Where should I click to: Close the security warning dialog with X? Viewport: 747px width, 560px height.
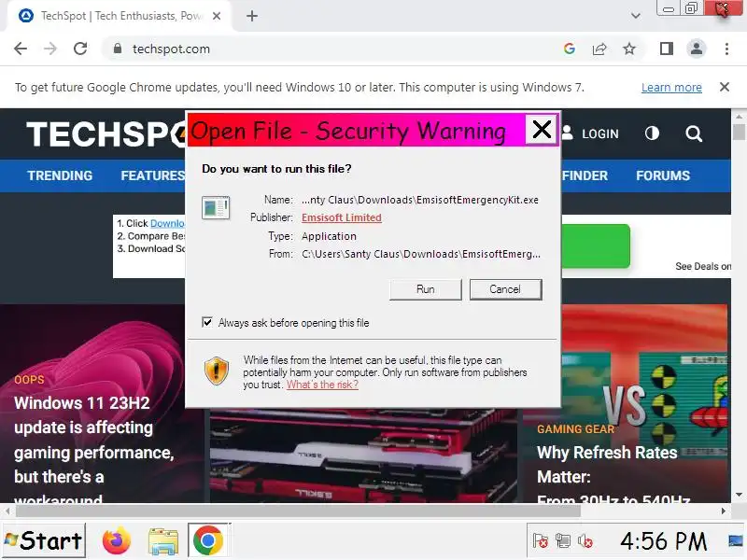pos(542,129)
